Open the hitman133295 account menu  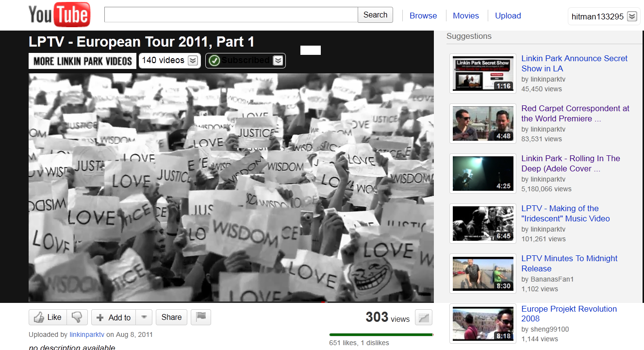(604, 16)
